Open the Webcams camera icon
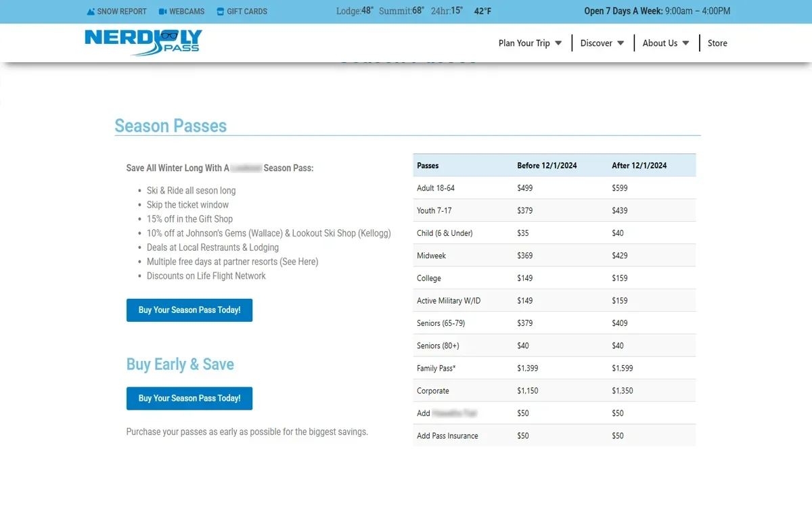The width and height of the screenshot is (812, 522). [163, 11]
